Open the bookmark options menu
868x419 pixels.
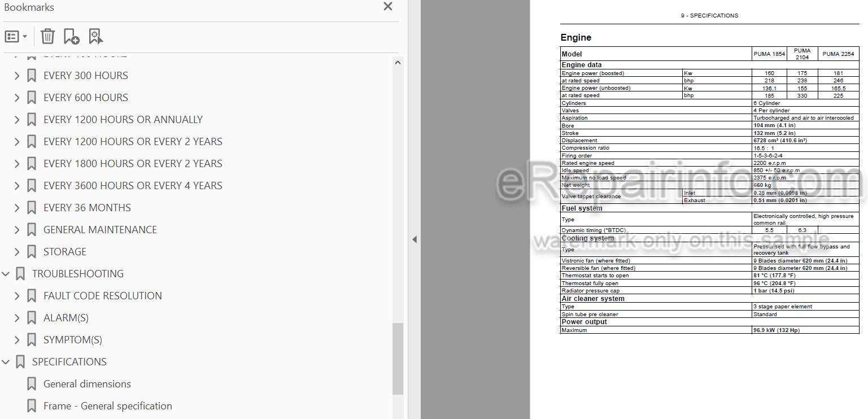pos(16,37)
